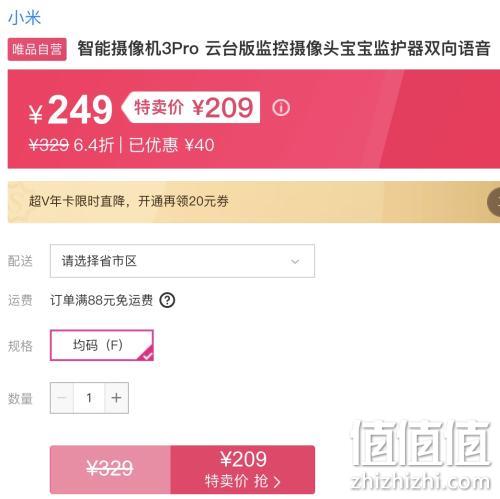The width and height of the screenshot is (500, 499).
Task: Click the quantity input field showing 1
Action: [x=89, y=398]
